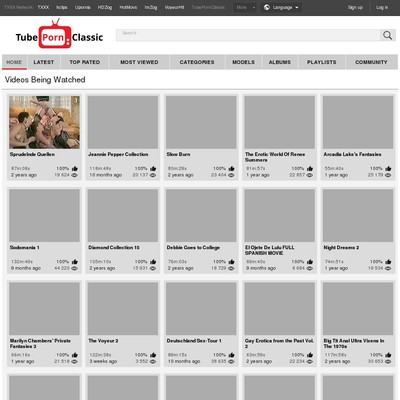Click the Sprudelnde Quellen video thumbnail
Image resolution: width=400 pixels, height=400 pixels.
[44, 122]
